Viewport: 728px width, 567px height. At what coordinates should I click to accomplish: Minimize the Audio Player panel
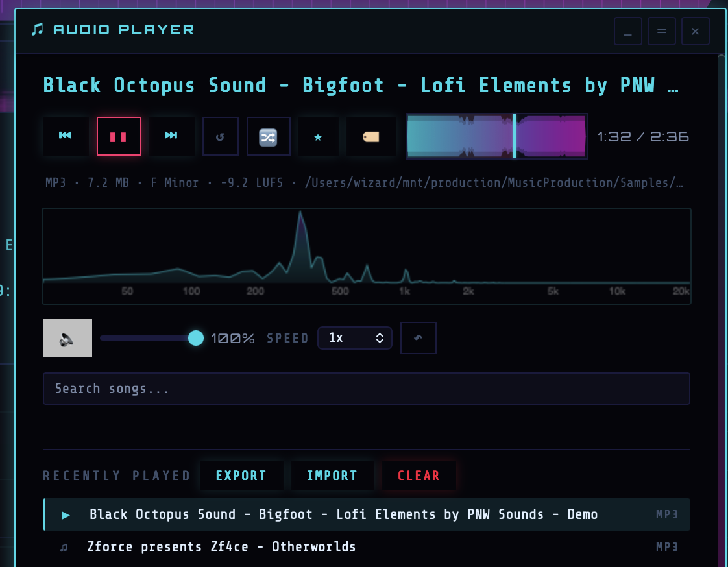click(x=627, y=31)
